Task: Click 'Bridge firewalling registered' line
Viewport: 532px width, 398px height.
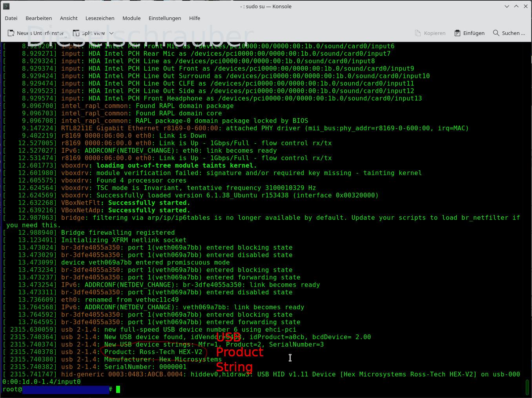Action: pyautogui.click(x=118, y=232)
